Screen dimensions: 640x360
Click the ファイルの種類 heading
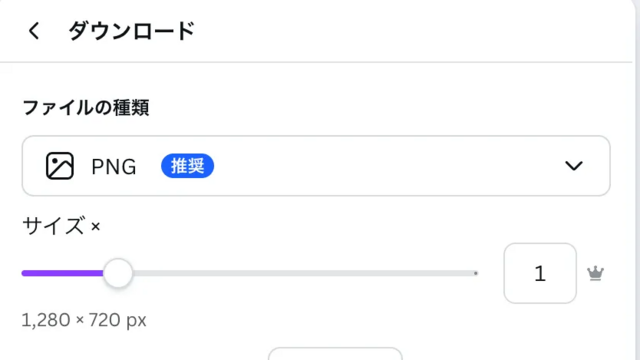coord(86,108)
